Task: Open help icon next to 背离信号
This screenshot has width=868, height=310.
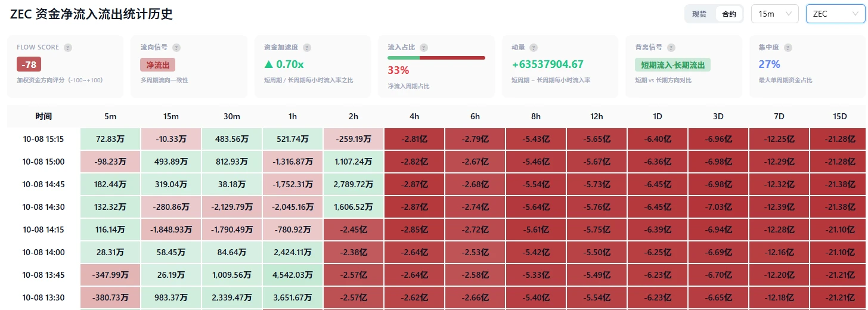Action: (672, 48)
